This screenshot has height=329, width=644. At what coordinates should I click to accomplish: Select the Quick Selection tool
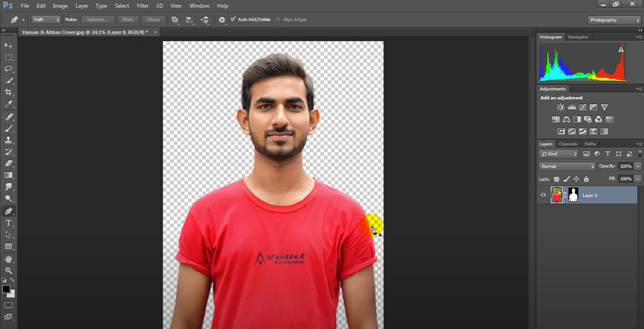[x=9, y=81]
